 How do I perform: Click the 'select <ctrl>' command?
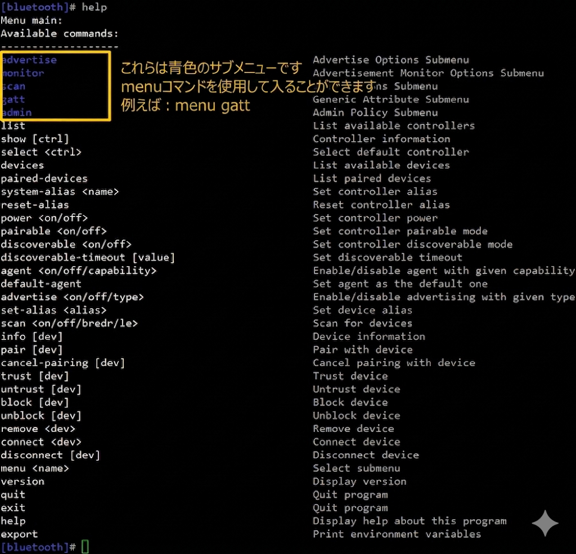point(41,152)
